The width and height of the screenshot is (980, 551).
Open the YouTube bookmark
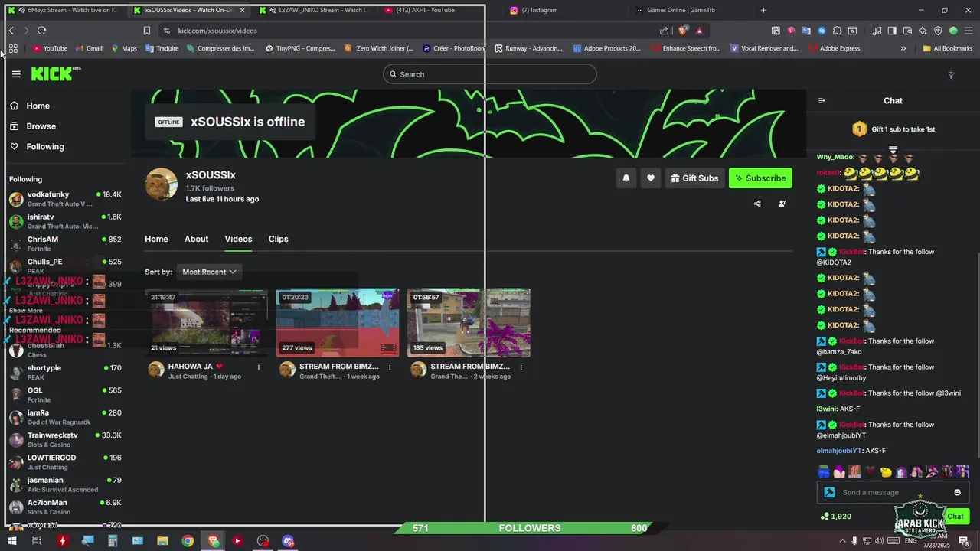pyautogui.click(x=50, y=48)
